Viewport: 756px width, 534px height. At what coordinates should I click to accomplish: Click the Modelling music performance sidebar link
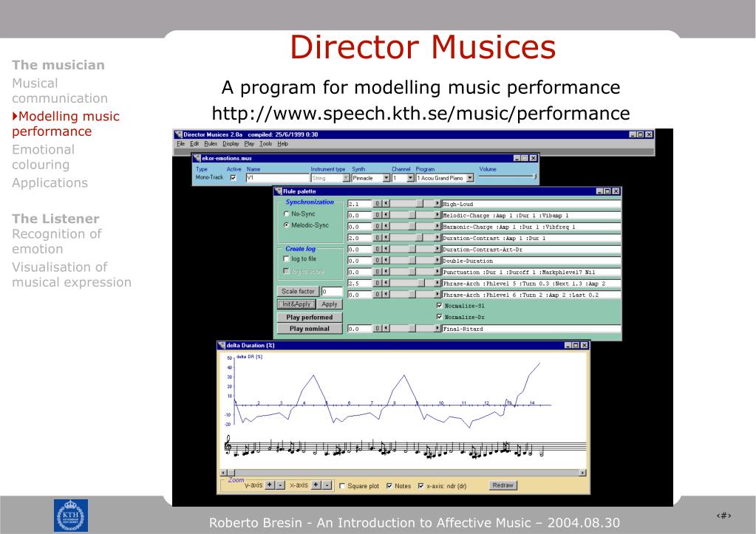coord(66,124)
